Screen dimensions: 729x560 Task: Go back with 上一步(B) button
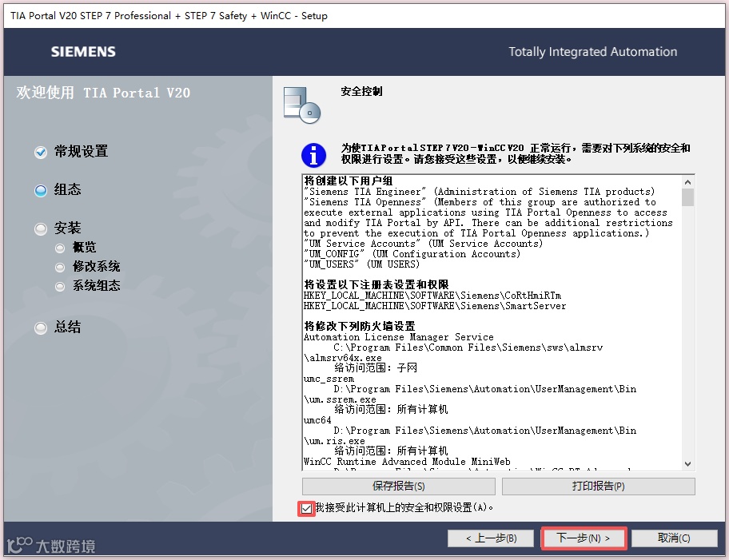(491, 538)
